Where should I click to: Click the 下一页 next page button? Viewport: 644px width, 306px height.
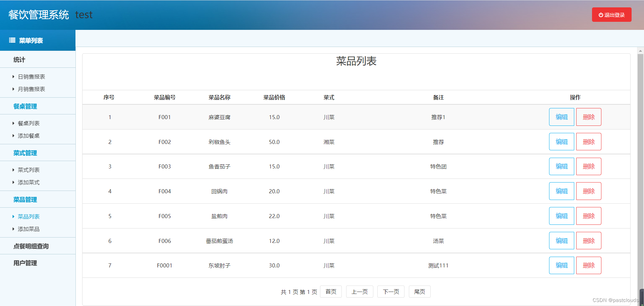(391, 292)
